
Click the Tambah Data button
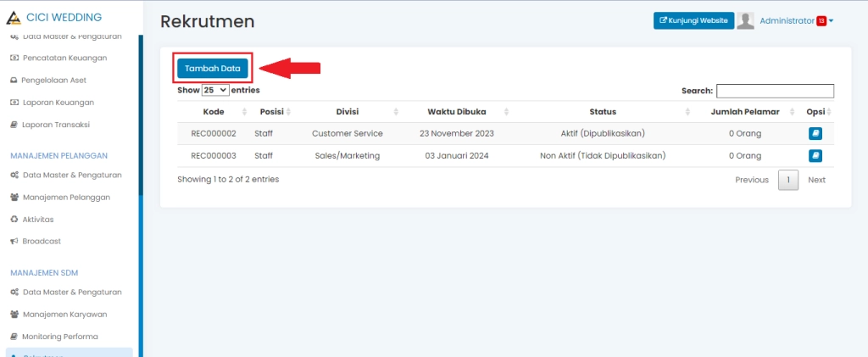pyautogui.click(x=213, y=69)
